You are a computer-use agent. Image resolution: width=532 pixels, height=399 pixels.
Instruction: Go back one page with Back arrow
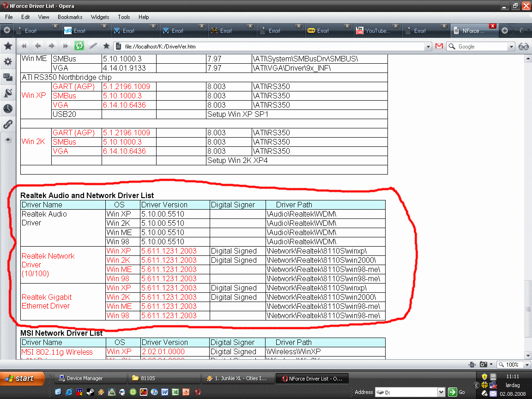pos(38,46)
